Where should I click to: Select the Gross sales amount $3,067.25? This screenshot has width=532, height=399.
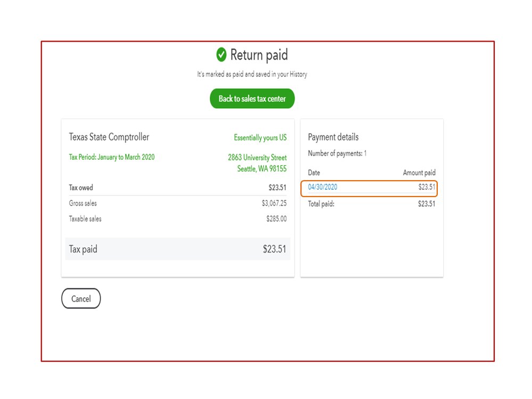click(x=274, y=203)
